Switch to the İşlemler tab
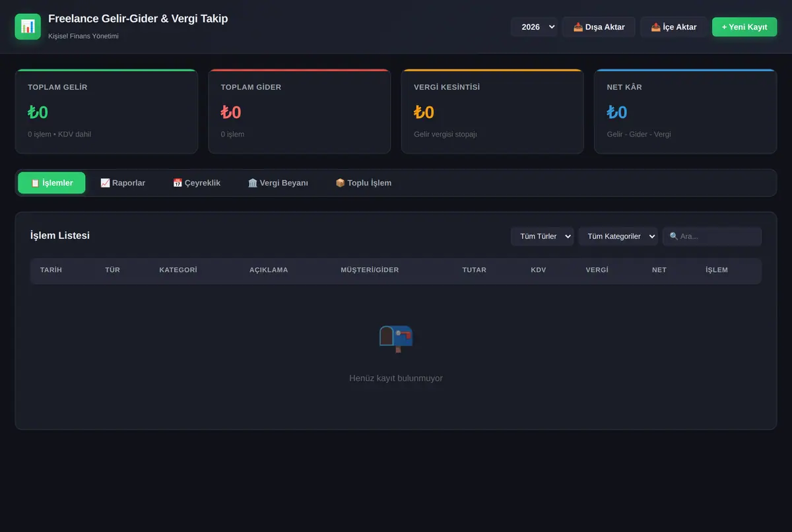The height and width of the screenshot is (532, 792). 51,183
